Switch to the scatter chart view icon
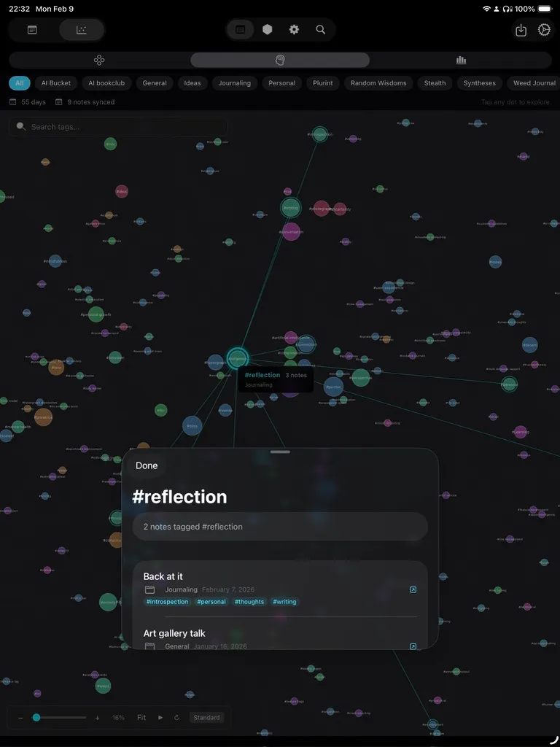This screenshot has width=560, height=747. tap(82, 30)
